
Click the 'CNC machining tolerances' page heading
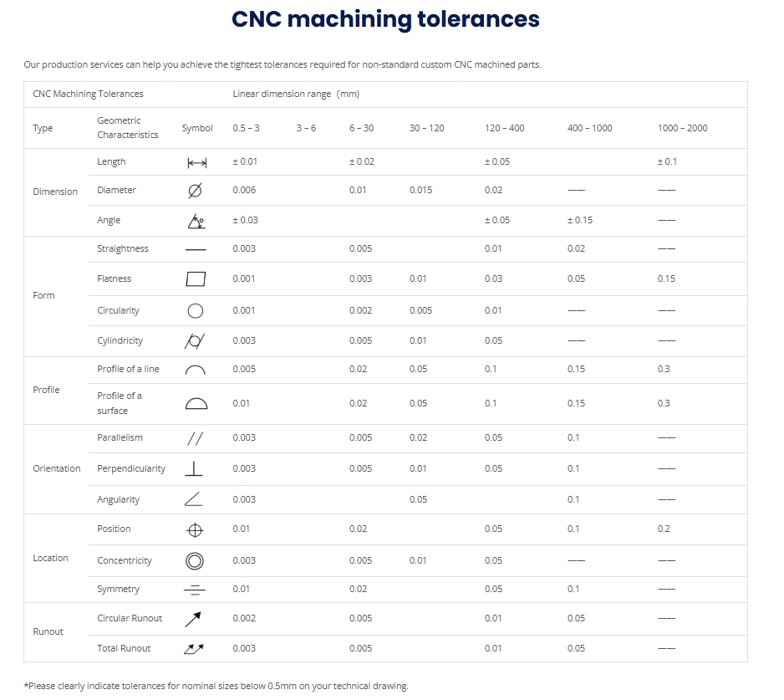click(385, 19)
